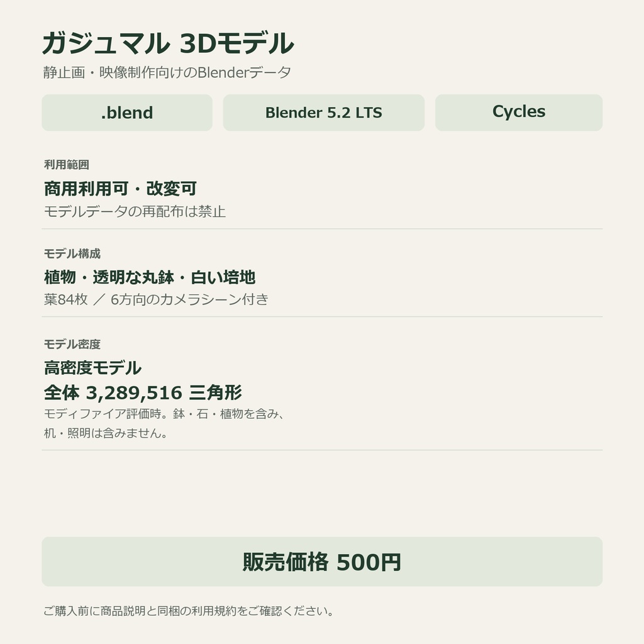Click the 机・照明は含みません note
Image resolution: width=644 pixels, height=644 pixels.
(x=106, y=433)
